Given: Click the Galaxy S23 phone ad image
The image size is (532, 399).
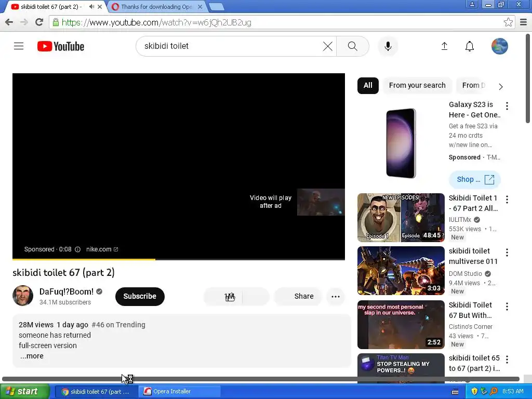Looking at the screenshot, I should point(401,143).
